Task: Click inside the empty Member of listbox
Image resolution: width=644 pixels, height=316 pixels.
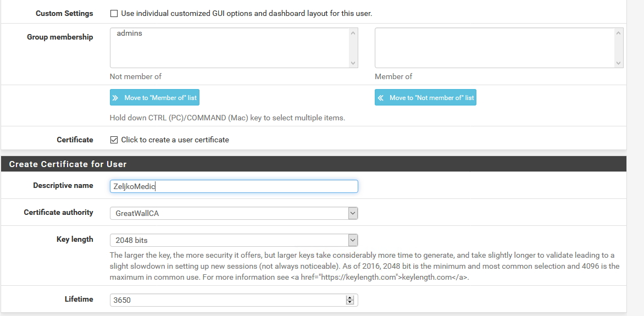Action: coord(494,48)
